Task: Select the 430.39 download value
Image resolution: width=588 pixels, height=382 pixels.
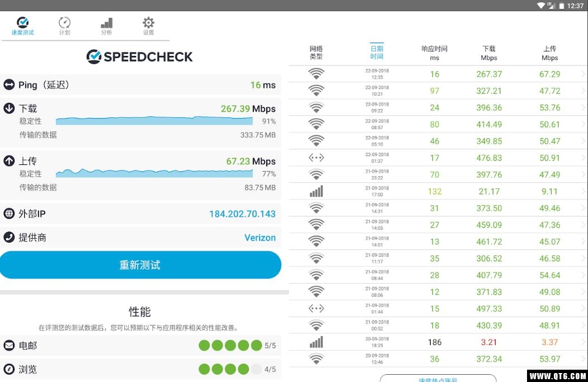Action: [x=489, y=326]
